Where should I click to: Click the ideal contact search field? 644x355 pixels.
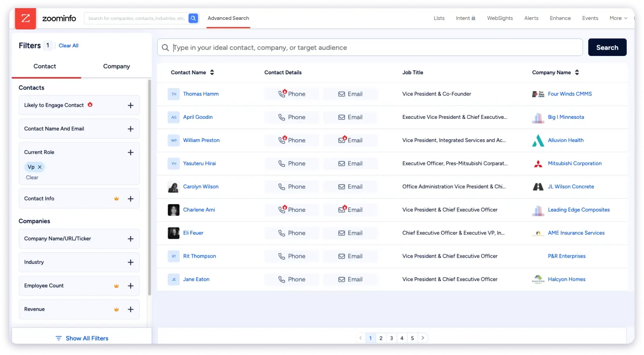point(370,47)
